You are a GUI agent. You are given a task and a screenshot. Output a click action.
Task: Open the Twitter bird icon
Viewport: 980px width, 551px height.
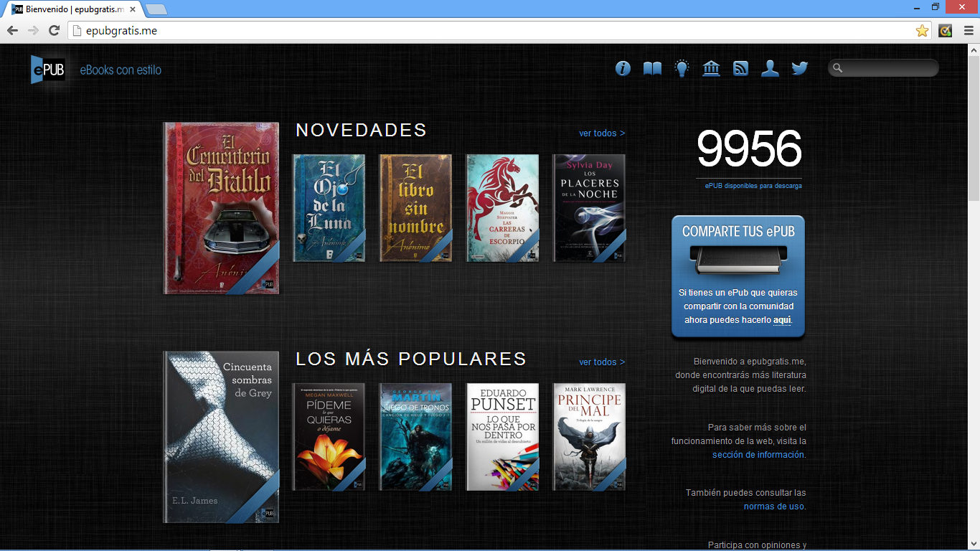tap(800, 68)
